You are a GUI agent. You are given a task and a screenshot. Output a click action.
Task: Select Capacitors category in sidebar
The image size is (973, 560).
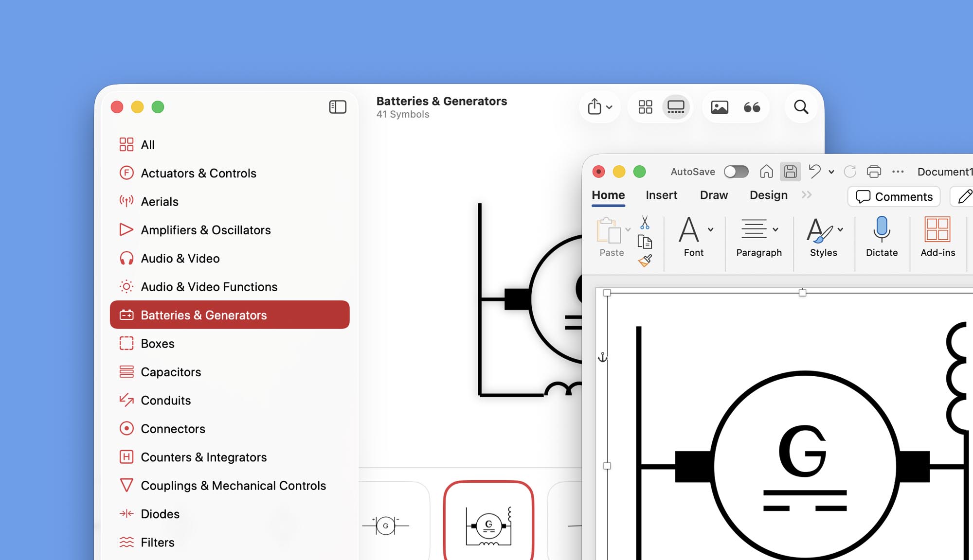171,372
